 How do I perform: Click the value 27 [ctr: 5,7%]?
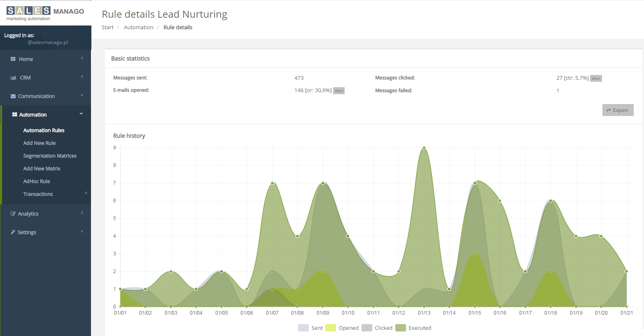pos(572,78)
